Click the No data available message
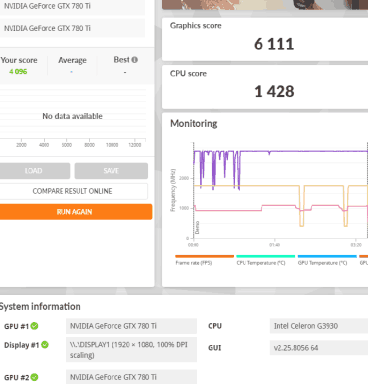Image resolution: width=368 pixels, height=384 pixels. click(x=72, y=116)
